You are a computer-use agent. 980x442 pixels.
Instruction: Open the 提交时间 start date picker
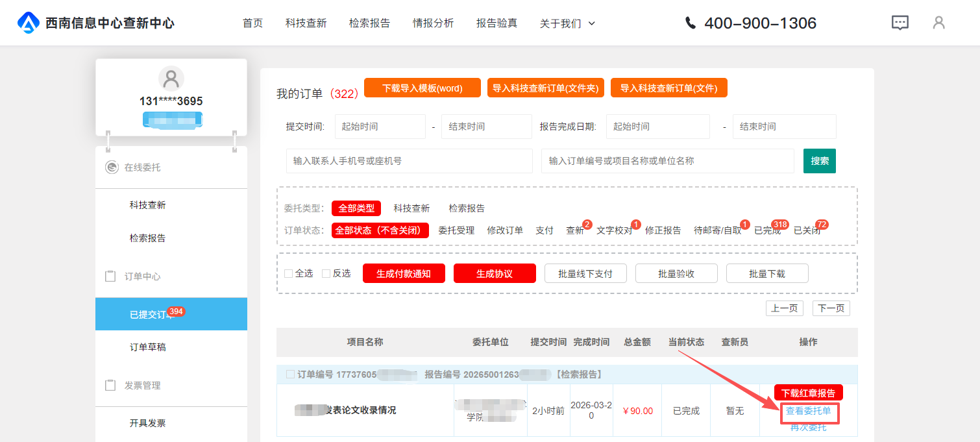point(380,127)
